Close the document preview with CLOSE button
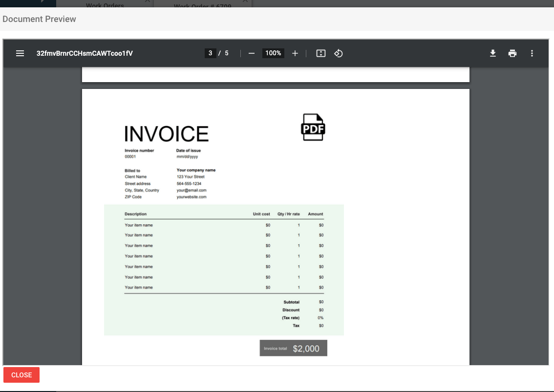The height and width of the screenshot is (392, 554). pyautogui.click(x=21, y=375)
